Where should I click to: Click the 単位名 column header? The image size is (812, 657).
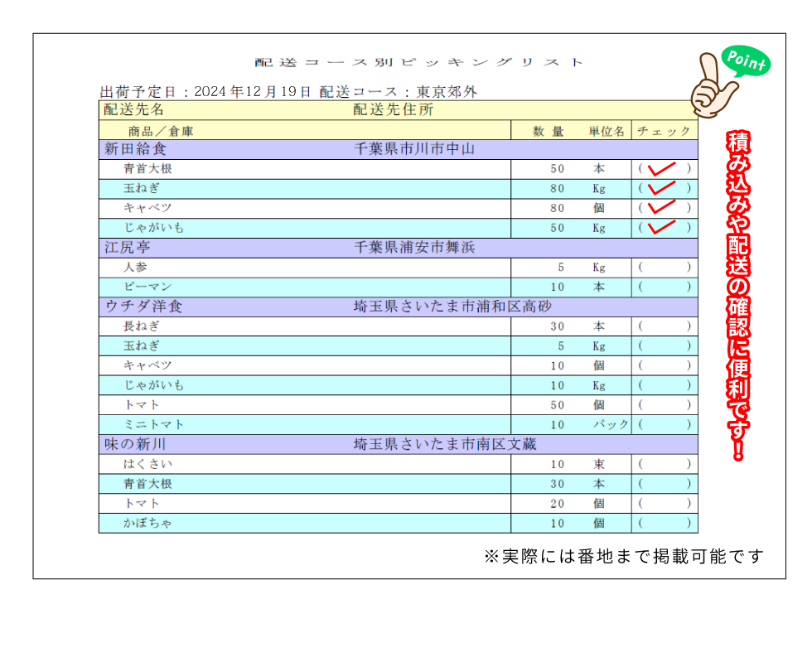tap(607, 132)
